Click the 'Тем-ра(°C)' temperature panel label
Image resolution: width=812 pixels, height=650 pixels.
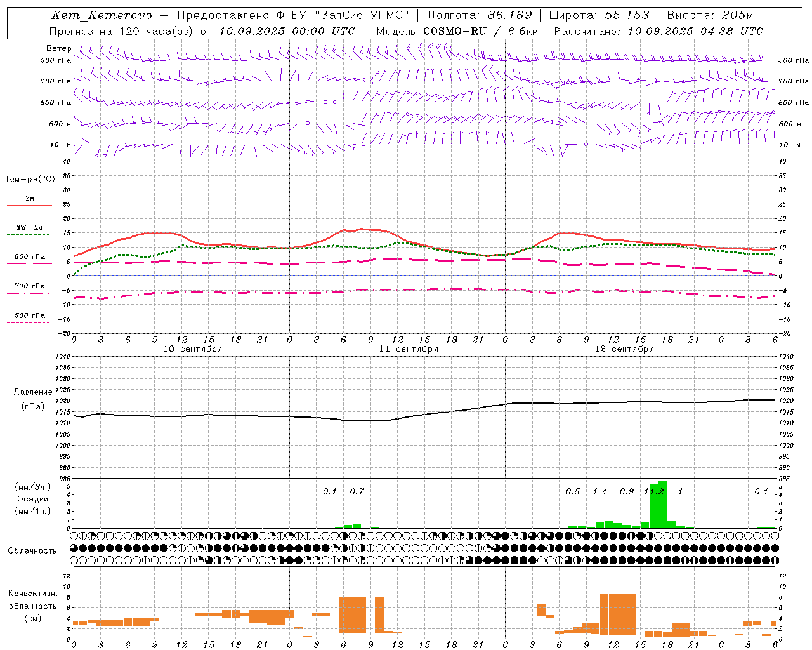[x=30, y=180]
